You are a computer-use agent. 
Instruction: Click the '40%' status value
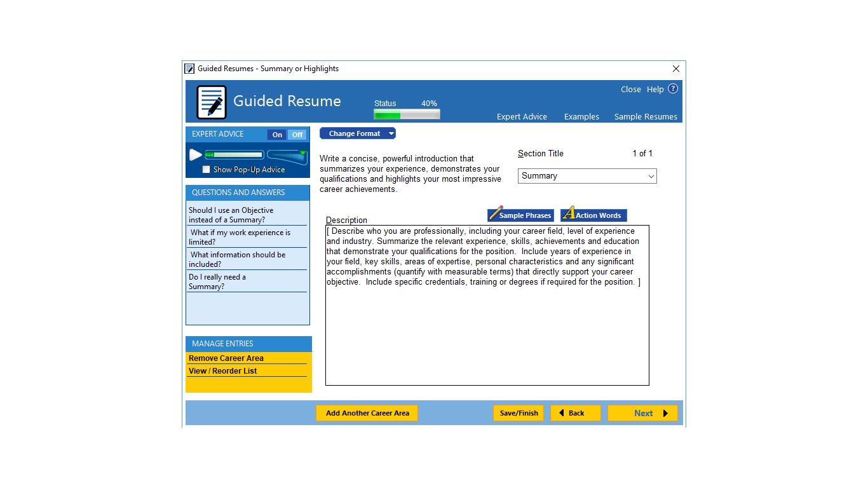click(x=429, y=104)
